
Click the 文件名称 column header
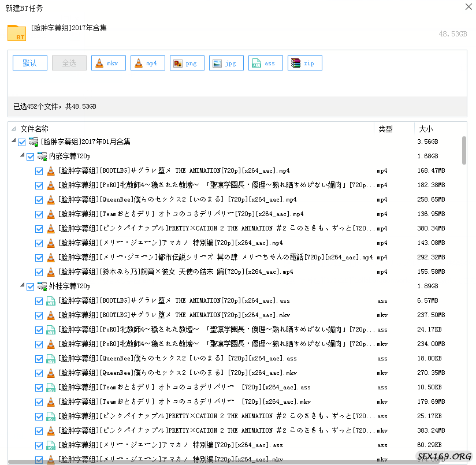[x=35, y=129]
